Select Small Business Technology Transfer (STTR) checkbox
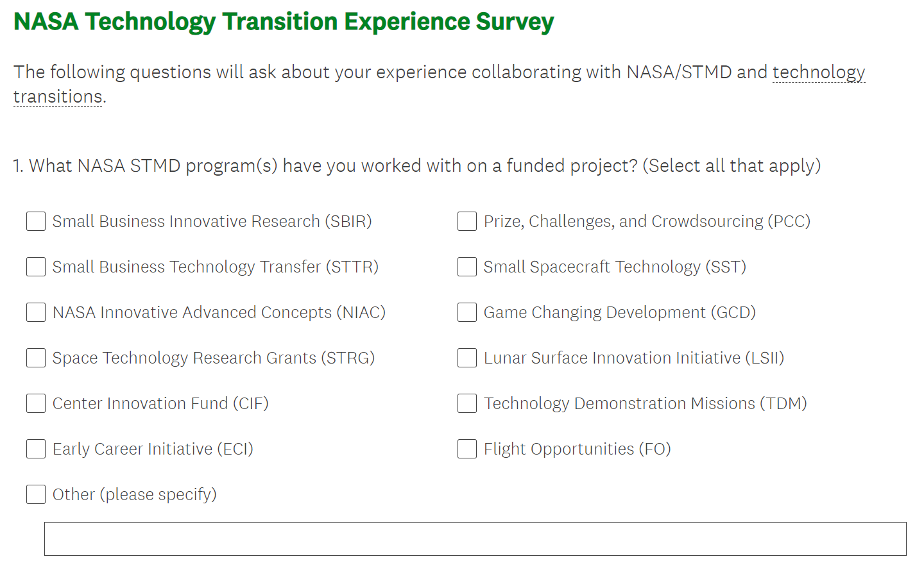 tap(36, 267)
